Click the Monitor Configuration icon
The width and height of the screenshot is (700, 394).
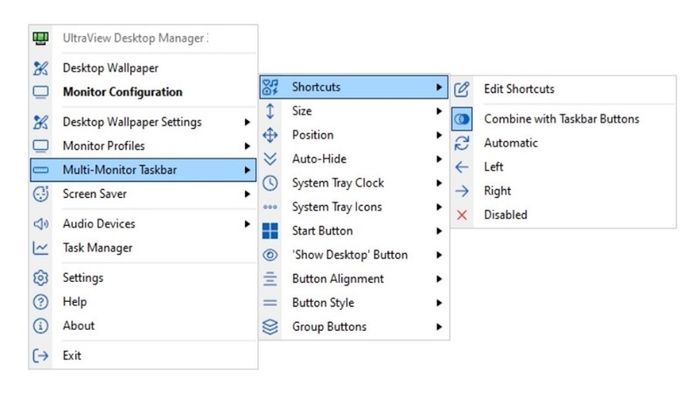click(41, 92)
